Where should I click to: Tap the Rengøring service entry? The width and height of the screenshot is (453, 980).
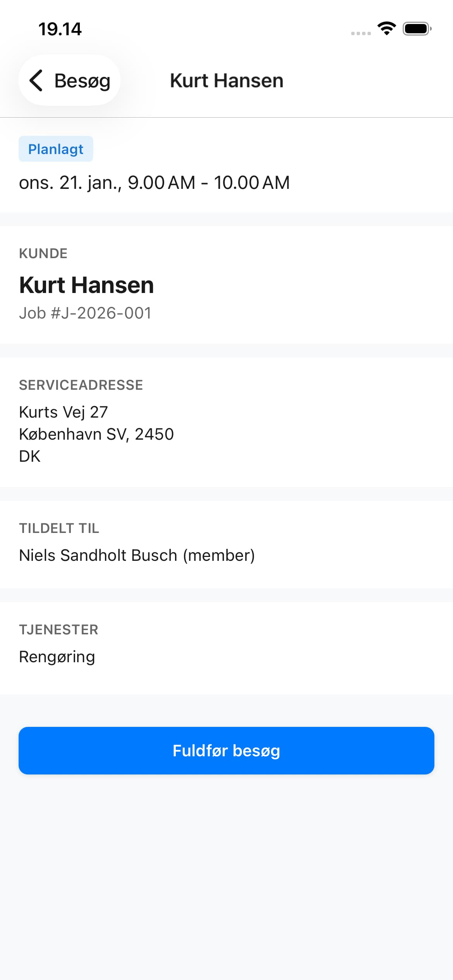coord(57,656)
